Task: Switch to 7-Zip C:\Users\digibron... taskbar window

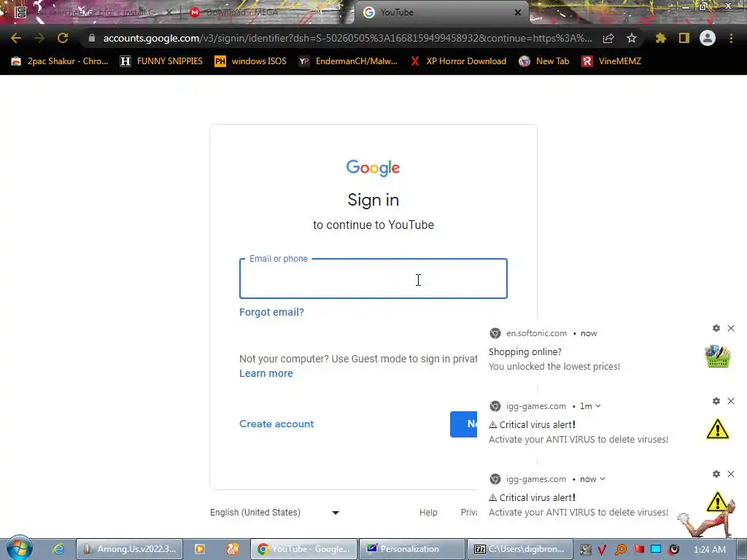Action: (x=519, y=549)
